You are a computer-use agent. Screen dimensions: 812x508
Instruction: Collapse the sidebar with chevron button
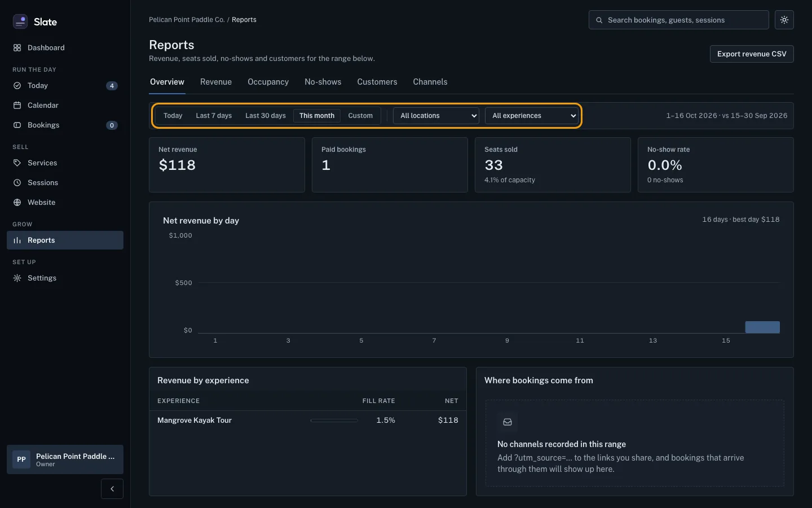[x=112, y=489]
